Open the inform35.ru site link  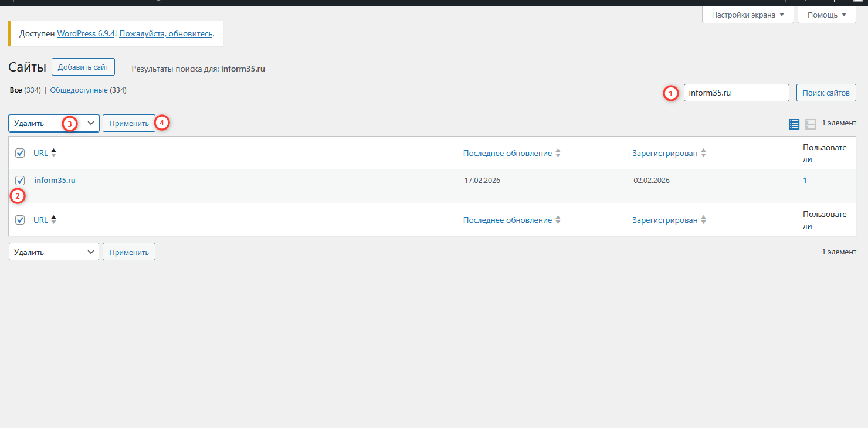pyautogui.click(x=55, y=181)
